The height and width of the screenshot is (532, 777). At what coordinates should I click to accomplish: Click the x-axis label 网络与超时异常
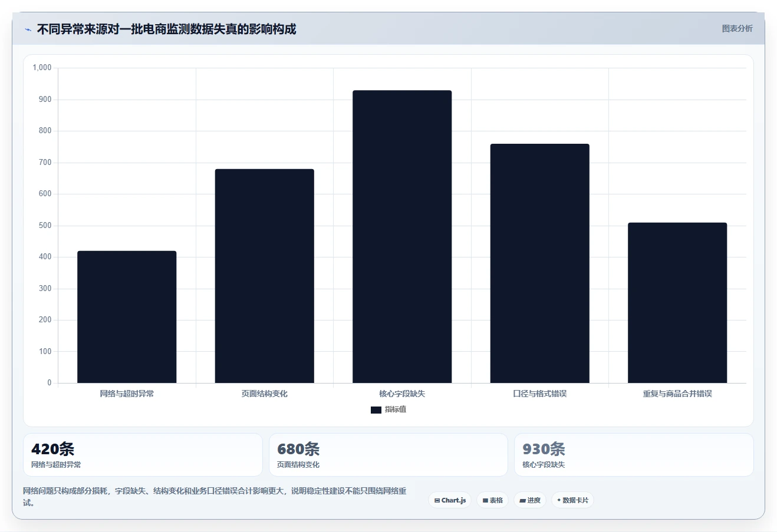127,394
